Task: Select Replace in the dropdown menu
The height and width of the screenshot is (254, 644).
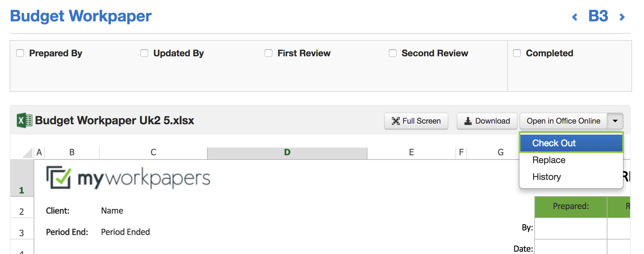Action: [x=549, y=160]
